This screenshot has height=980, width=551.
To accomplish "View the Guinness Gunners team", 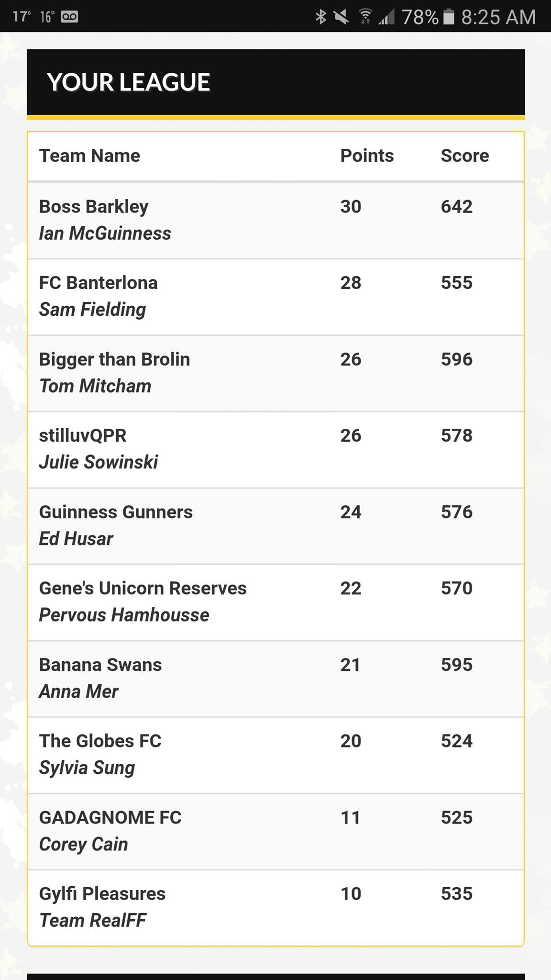I will coord(276,526).
